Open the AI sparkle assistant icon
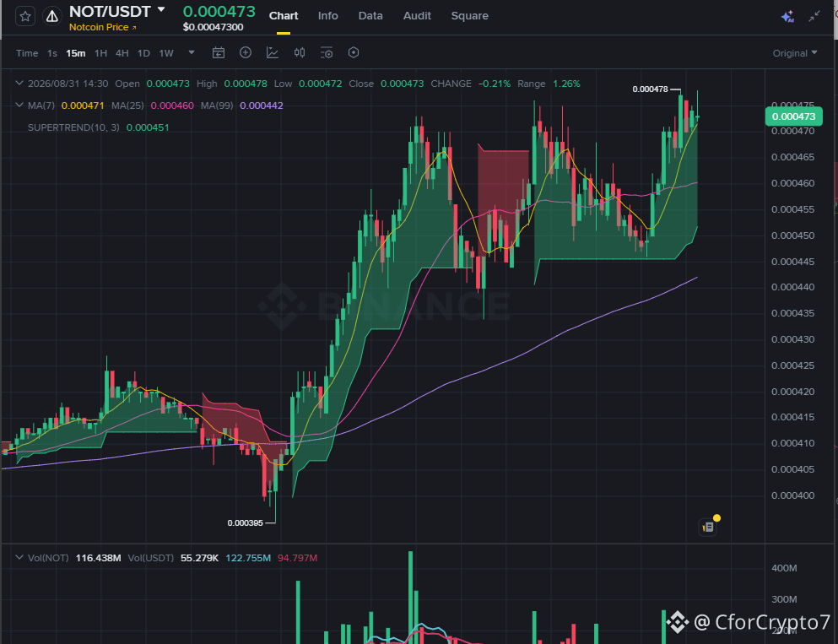Screen dimensions: 838x644 [x=787, y=17]
